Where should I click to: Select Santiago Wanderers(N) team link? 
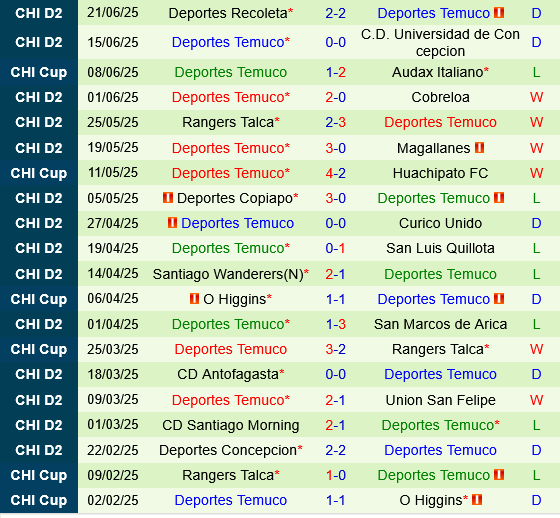coord(228,274)
